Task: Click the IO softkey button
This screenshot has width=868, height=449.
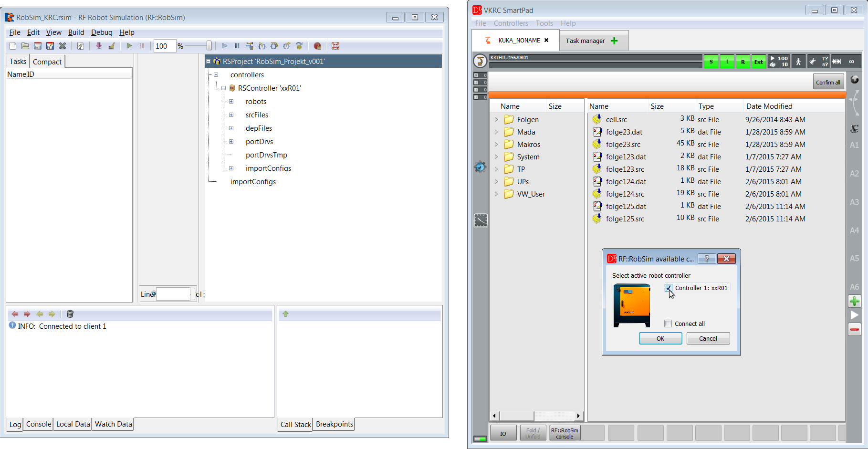Action: pyautogui.click(x=503, y=433)
